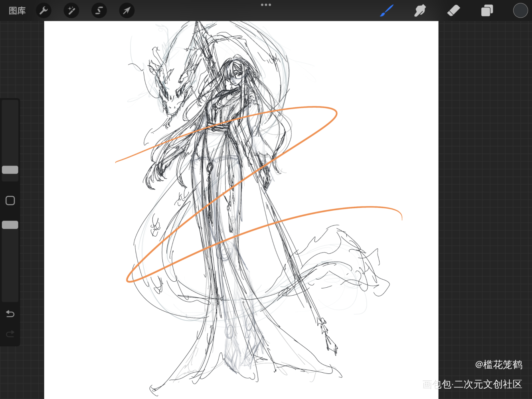The image size is (532, 399).
Task: Click the brush size slider handle
Action: coord(10,170)
